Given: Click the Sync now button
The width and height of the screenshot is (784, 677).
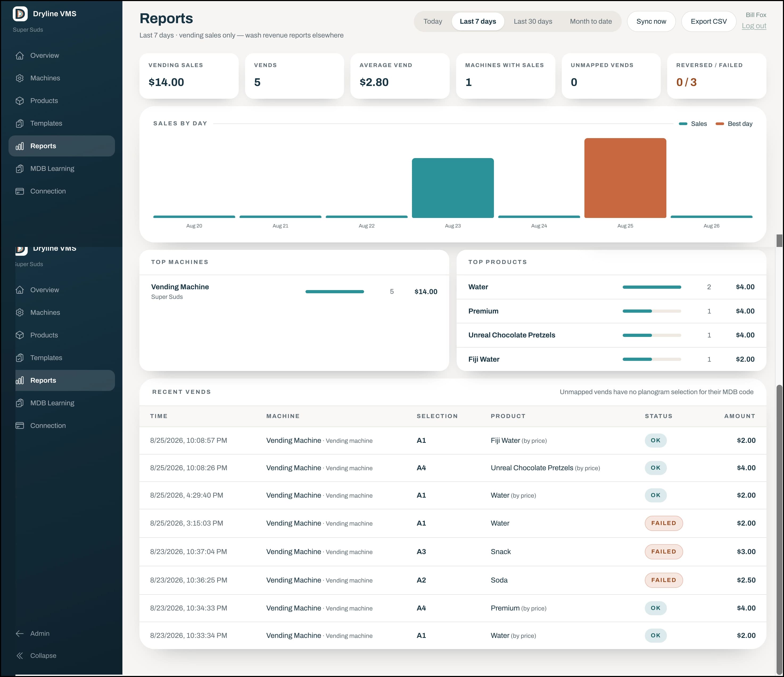Looking at the screenshot, I should [651, 22].
